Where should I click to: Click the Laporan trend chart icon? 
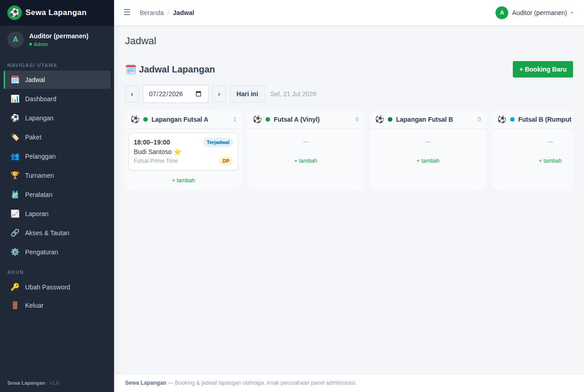(15, 214)
